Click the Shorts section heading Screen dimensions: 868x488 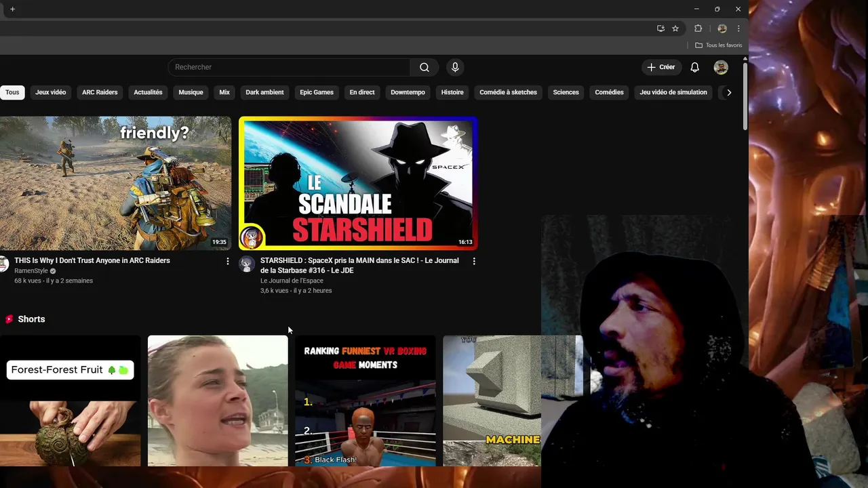31,319
